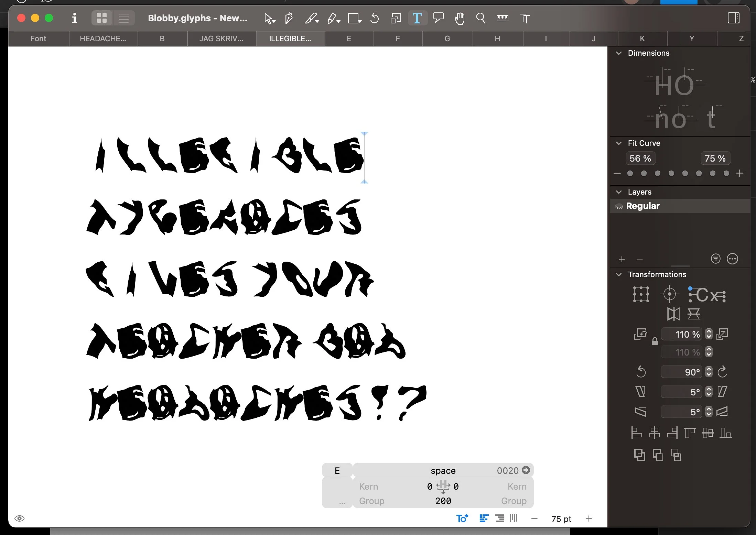
Task: Toggle the right sidebar palette
Action: click(x=733, y=18)
